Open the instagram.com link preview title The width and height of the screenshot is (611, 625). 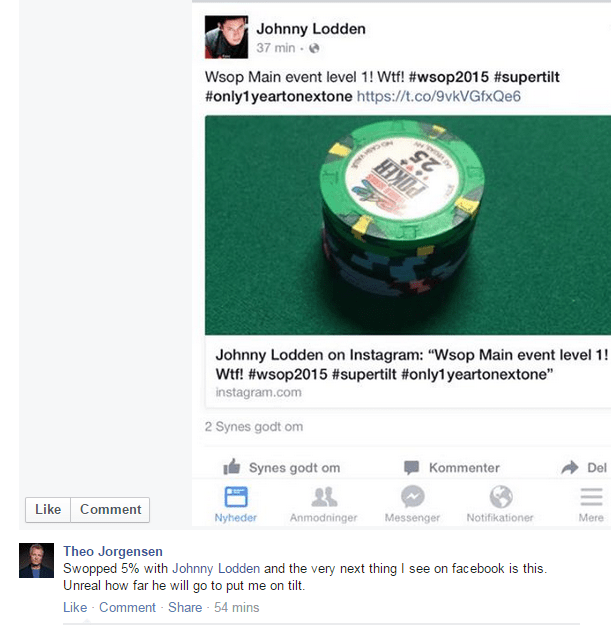[412, 364]
